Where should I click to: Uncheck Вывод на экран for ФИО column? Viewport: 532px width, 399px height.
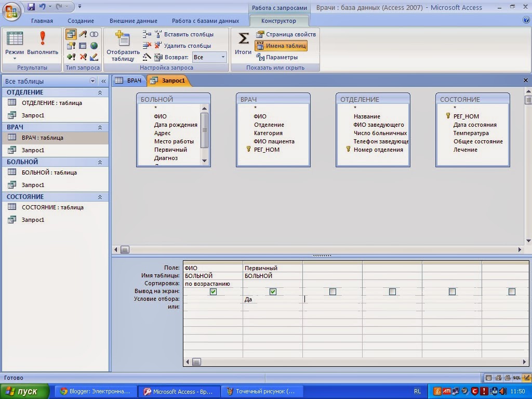pyautogui.click(x=213, y=291)
